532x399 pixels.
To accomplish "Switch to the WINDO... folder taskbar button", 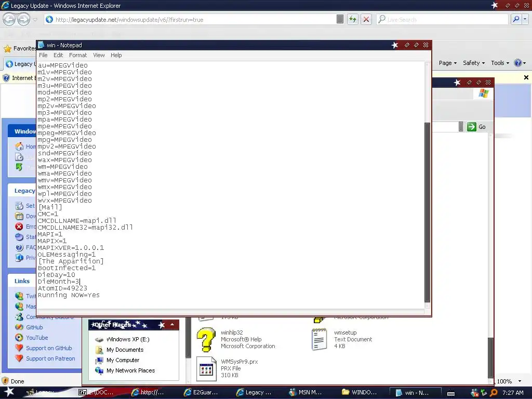I will click(x=360, y=393).
